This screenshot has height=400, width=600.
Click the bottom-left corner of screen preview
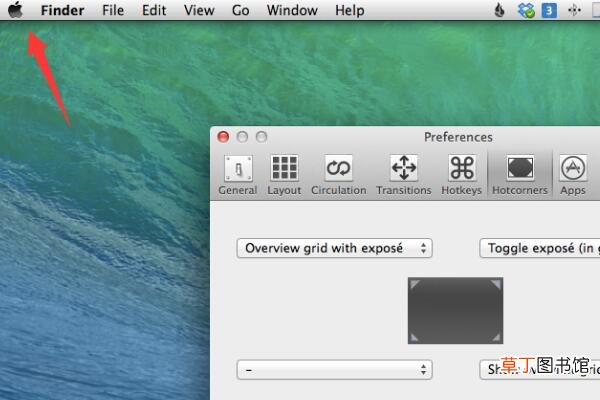coord(415,337)
